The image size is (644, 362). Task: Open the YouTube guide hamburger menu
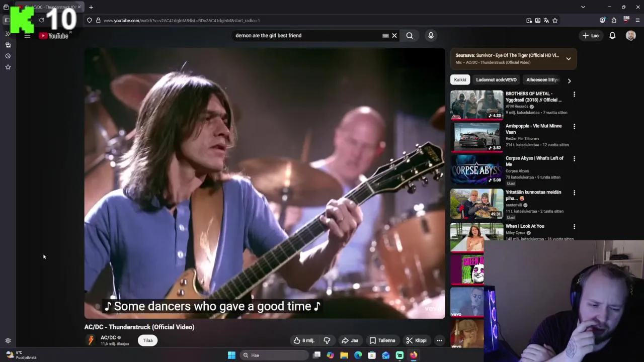coord(27,36)
